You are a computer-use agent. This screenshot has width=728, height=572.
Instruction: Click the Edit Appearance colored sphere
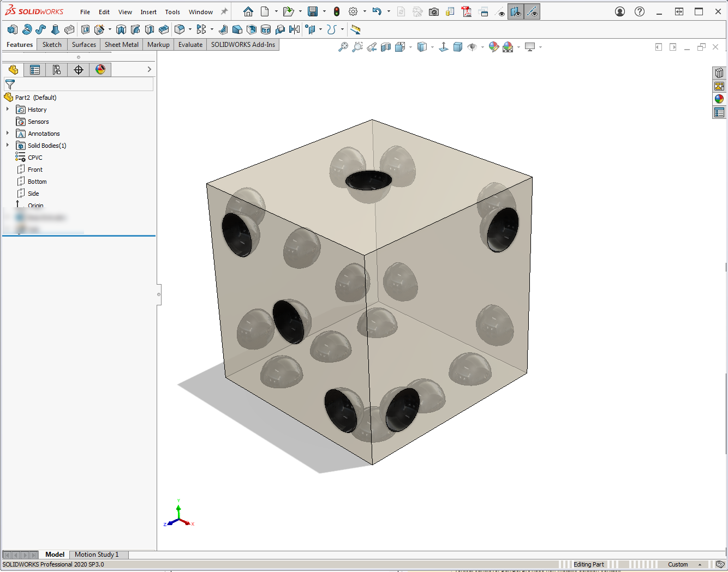(494, 47)
